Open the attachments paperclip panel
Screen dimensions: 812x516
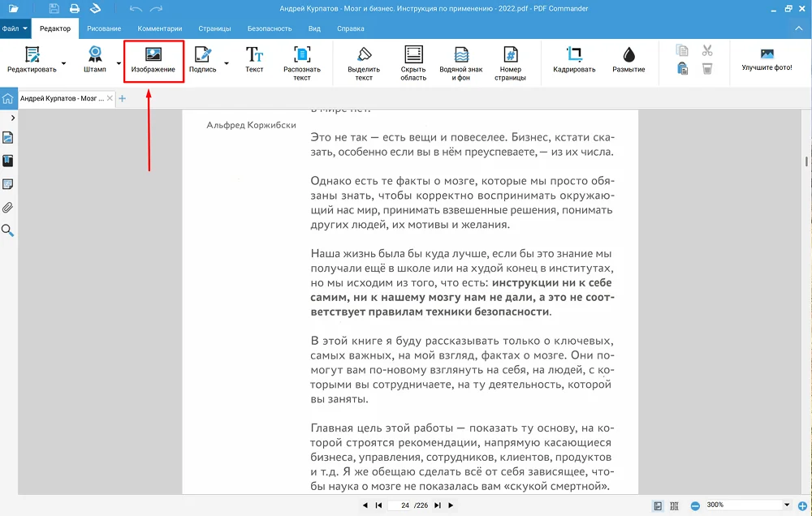click(x=8, y=208)
